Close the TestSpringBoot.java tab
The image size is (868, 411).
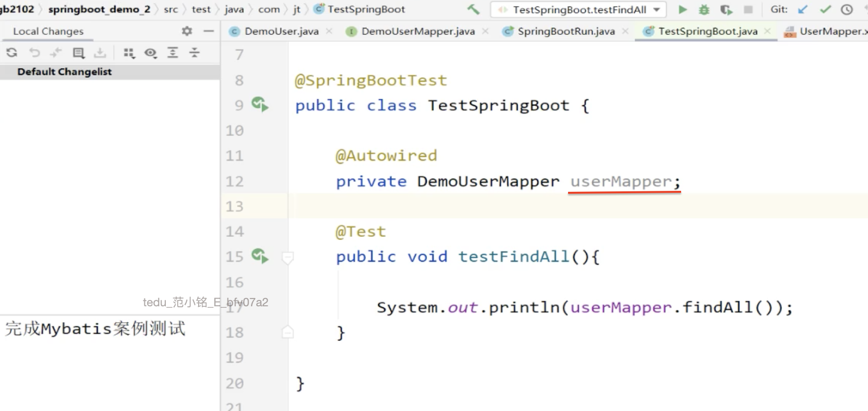point(767,31)
